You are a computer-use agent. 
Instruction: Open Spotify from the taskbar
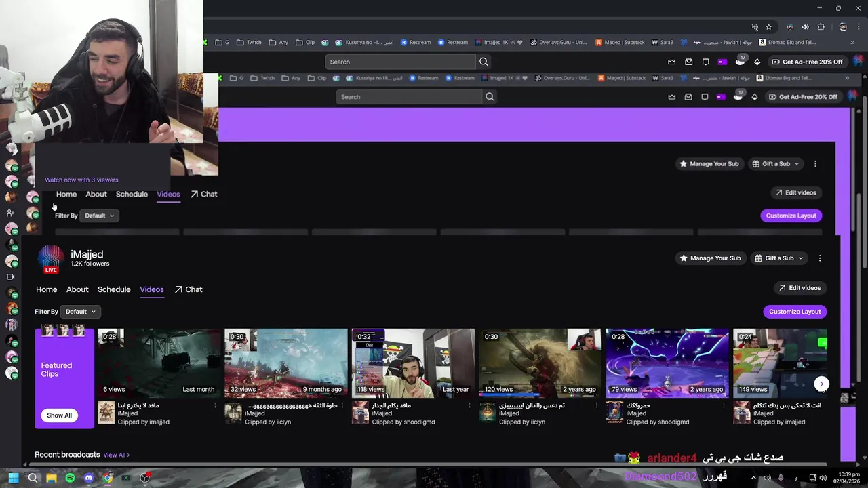[70, 478]
